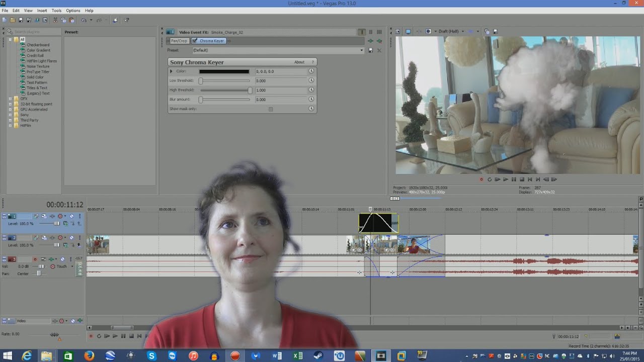Open Microsoft Word from the taskbar
Viewport: 644px width, 362px height.
pyautogui.click(x=277, y=356)
